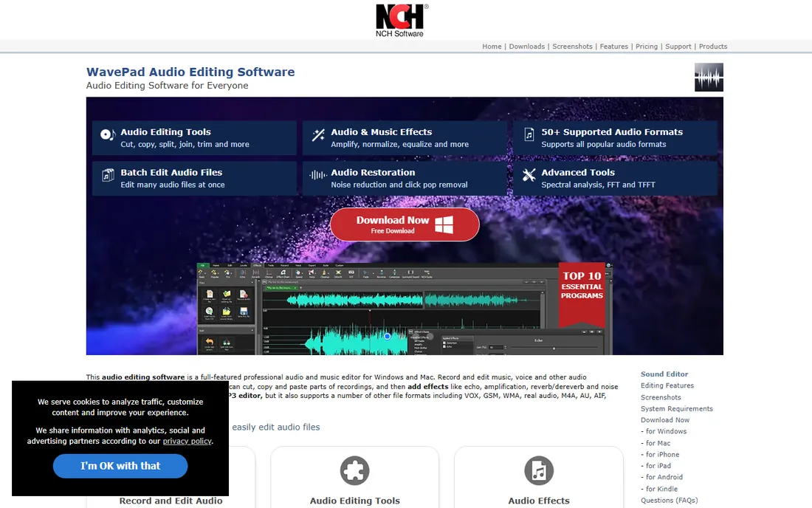Open the Pricing menu item

pyautogui.click(x=647, y=47)
